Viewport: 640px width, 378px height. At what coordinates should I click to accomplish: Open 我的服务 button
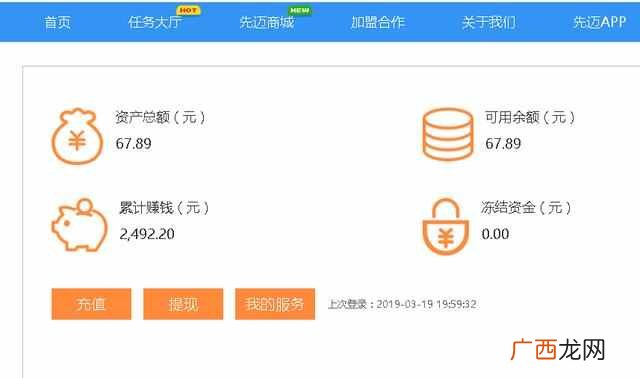(275, 304)
